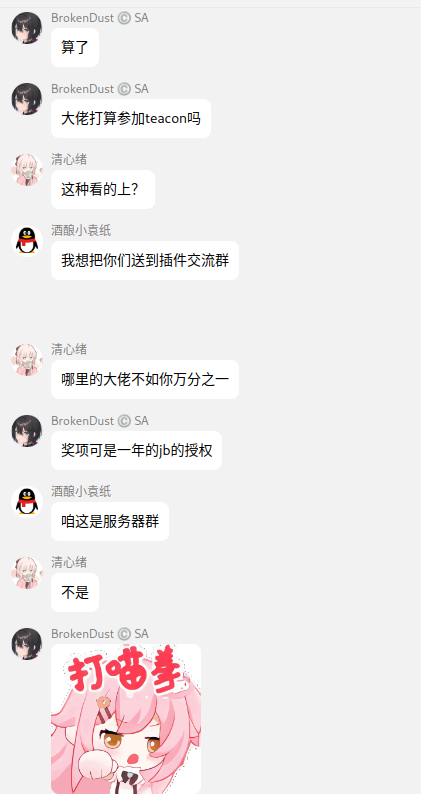Click the 清心绪 name above 不是
This screenshot has width=421, height=794.
click(69, 562)
